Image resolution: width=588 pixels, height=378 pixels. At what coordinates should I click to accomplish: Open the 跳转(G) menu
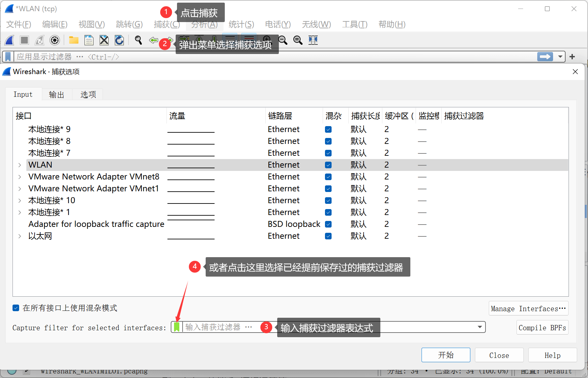coord(129,24)
